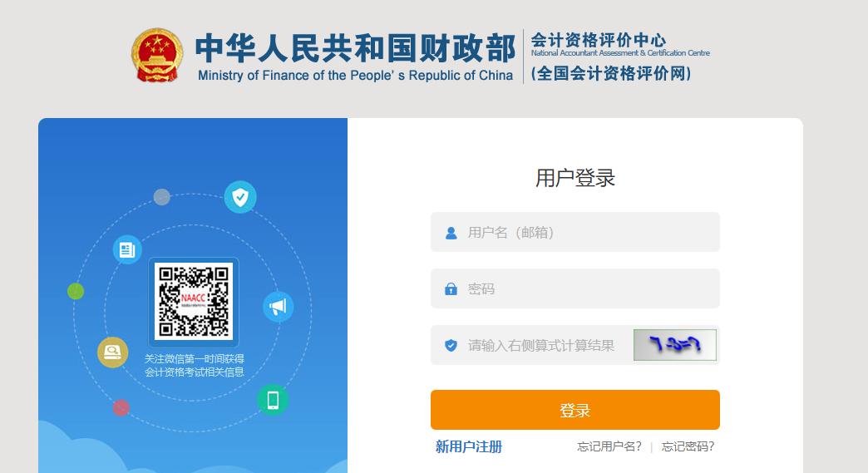Click the 忘记用户名? link

(609, 447)
